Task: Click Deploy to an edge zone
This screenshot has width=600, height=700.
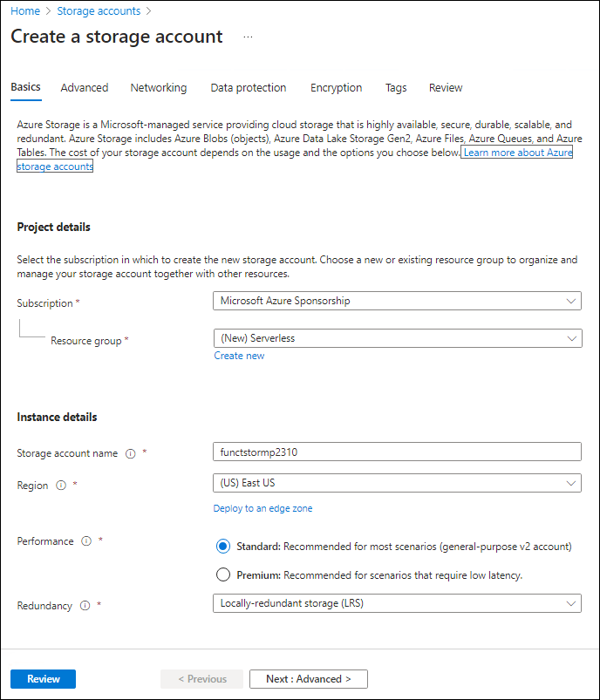Action: [265, 508]
